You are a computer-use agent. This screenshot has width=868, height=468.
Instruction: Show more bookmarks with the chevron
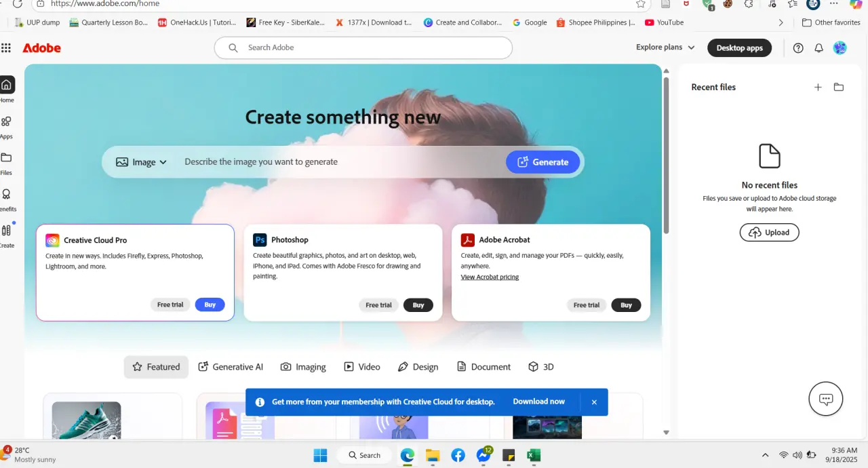pos(781,22)
